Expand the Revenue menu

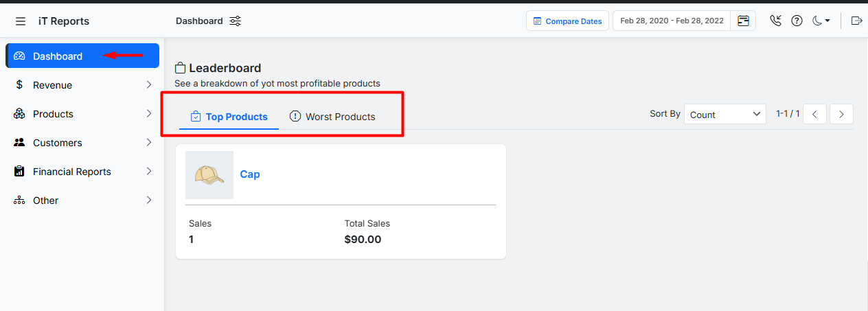pos(82,85)
